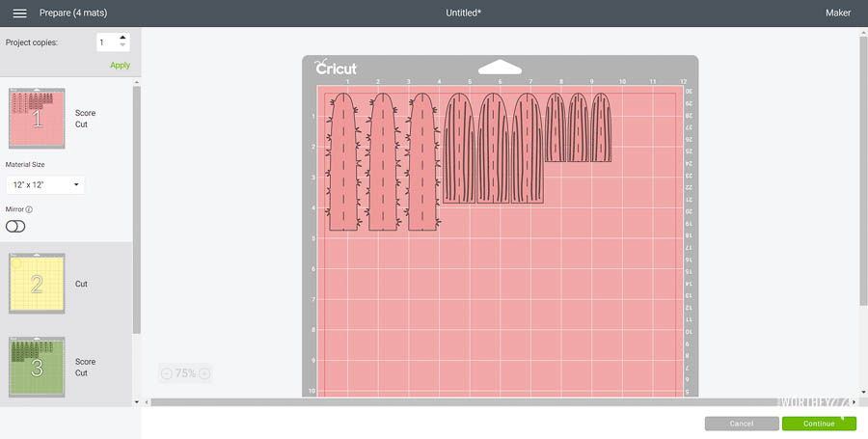
Task: Click the project copies input field
Action: click(x=106, y=42)
